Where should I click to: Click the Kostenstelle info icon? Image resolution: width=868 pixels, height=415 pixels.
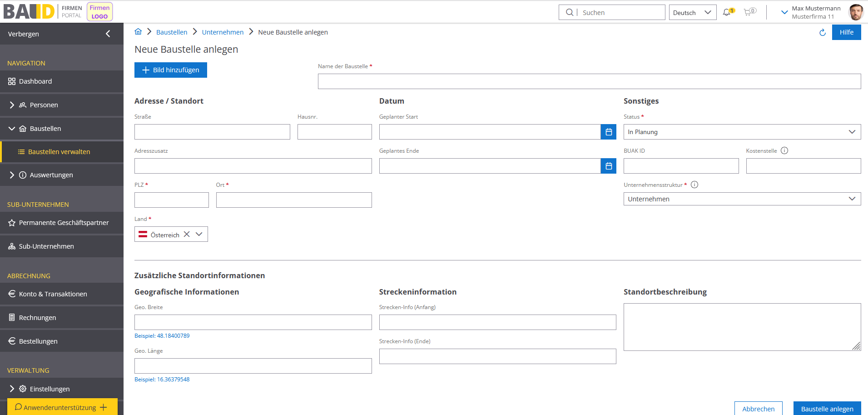click(784, 151)
